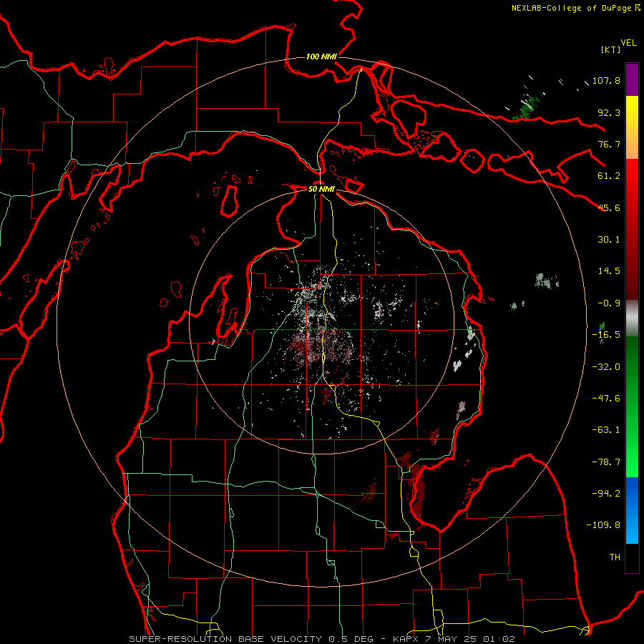Click the TH legend label
Image resolution: width=644 pixels, height=644 pixels.
click(615, 557)
